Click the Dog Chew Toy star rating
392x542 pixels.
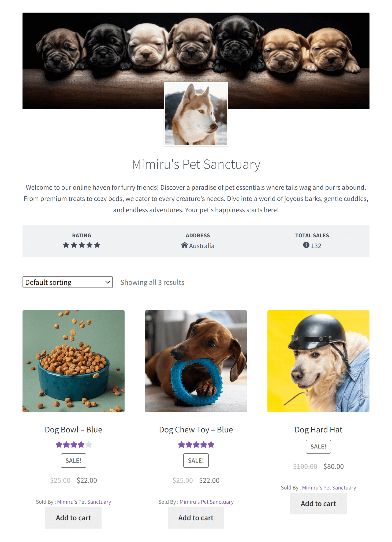click(x=196, y=445)
